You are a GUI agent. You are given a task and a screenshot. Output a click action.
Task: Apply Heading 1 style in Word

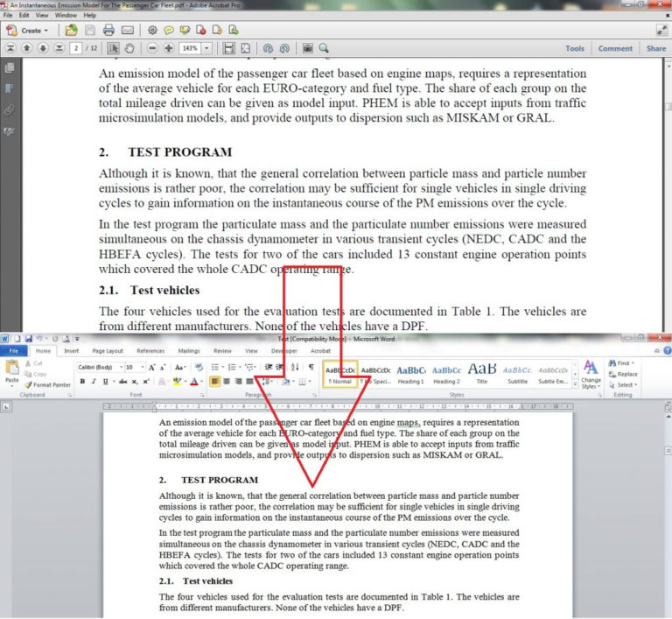[x=410, y=374]
